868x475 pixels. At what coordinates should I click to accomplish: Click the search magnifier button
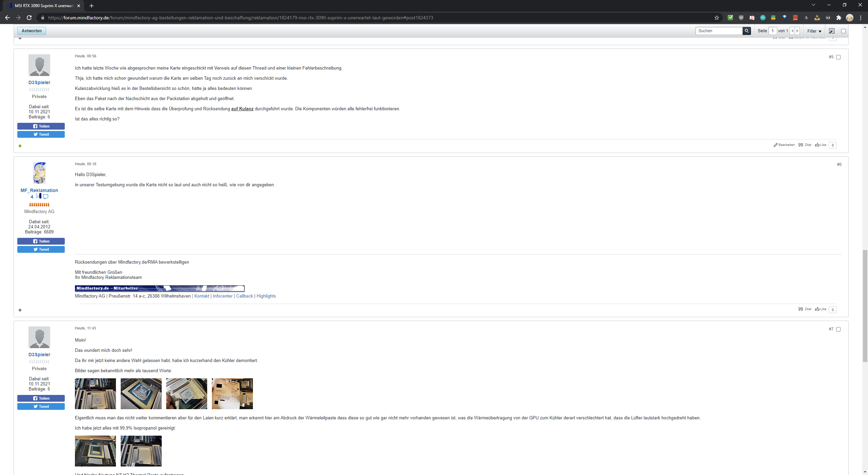747,31
